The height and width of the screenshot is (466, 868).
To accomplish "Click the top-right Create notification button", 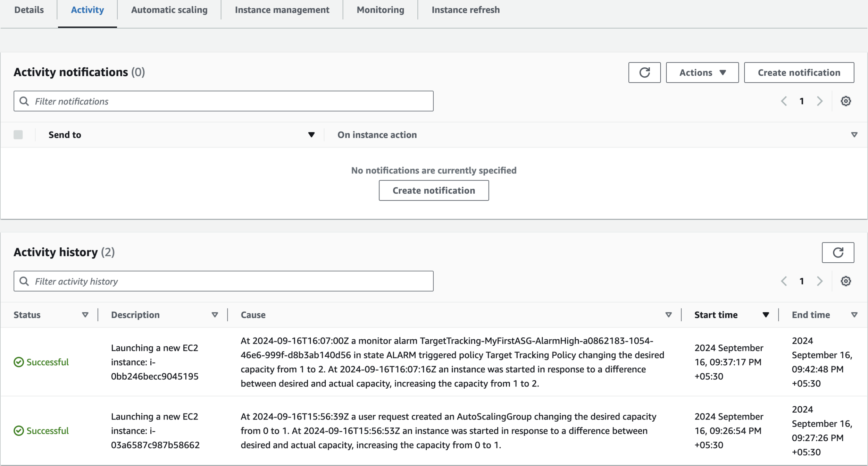I will (x=799, y=73).
